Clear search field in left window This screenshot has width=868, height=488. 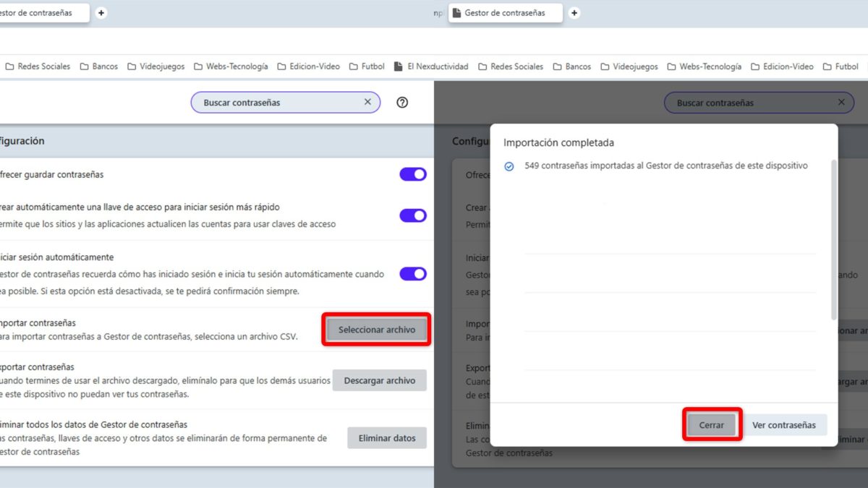pyautogui.click(x=367, y=103)
